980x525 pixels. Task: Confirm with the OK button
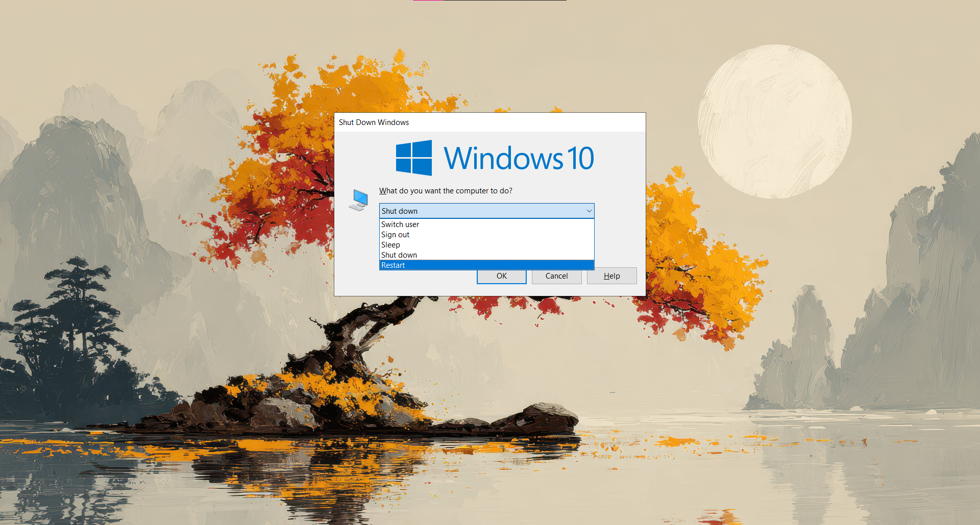point(502,276)
